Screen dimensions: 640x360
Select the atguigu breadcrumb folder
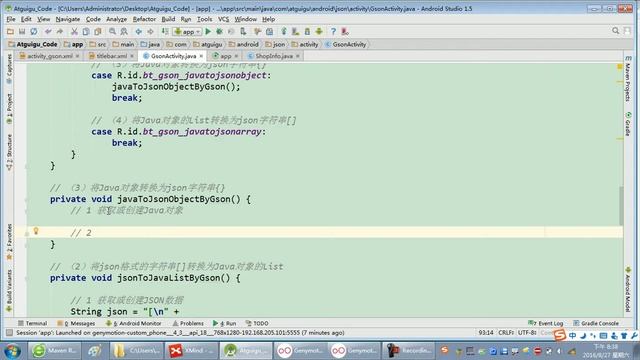(x=208, y=44)
